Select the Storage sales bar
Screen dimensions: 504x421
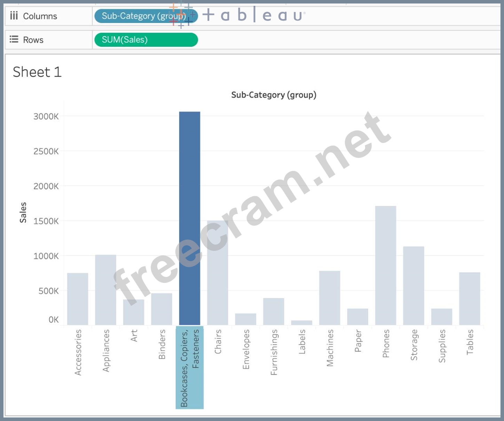(414, 285)
